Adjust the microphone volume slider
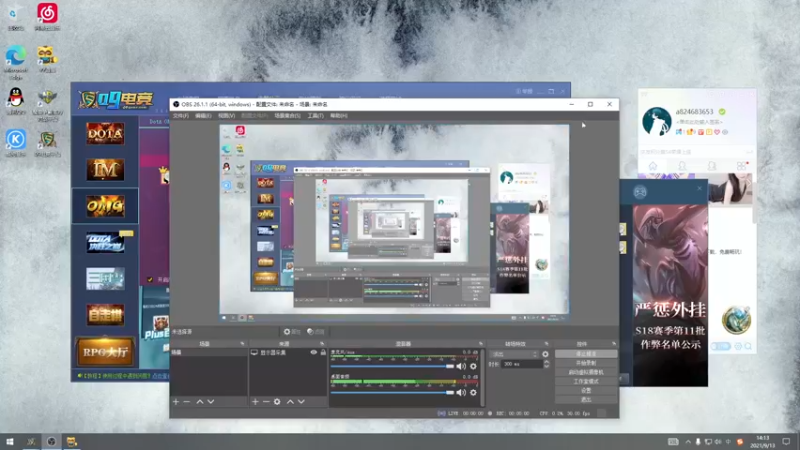 click(392, 366)
